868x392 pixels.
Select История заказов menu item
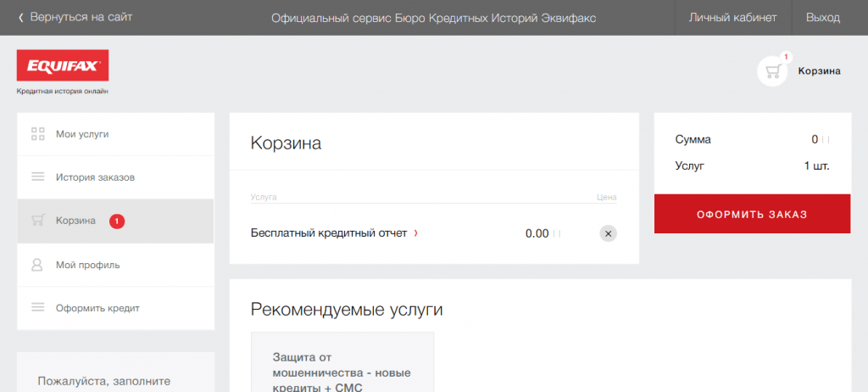pyautogui.click(x=95, y=177)
